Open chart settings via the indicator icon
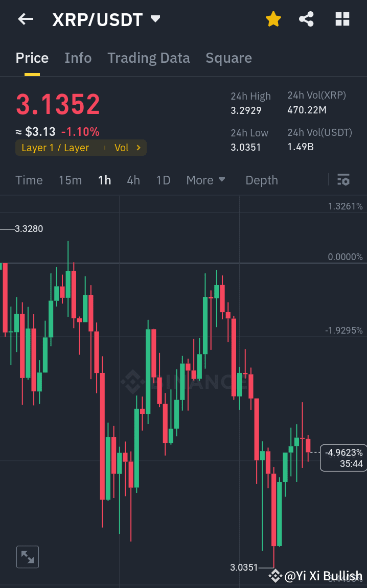The image size is (367, 588). point(343,180)
